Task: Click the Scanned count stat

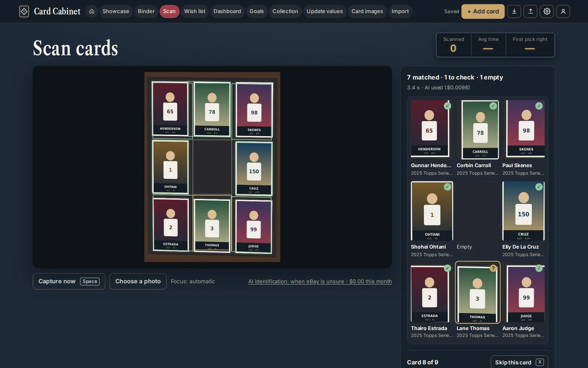Action: [453, 45]
